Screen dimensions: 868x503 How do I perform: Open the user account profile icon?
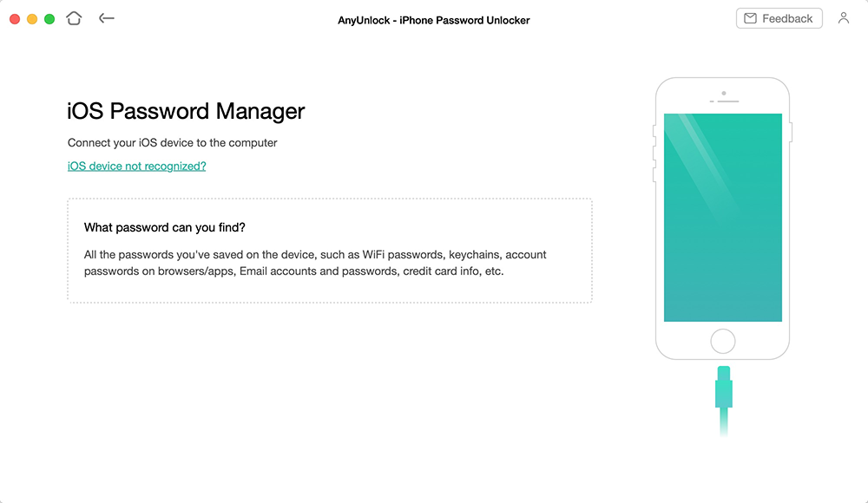pos(843,17)
